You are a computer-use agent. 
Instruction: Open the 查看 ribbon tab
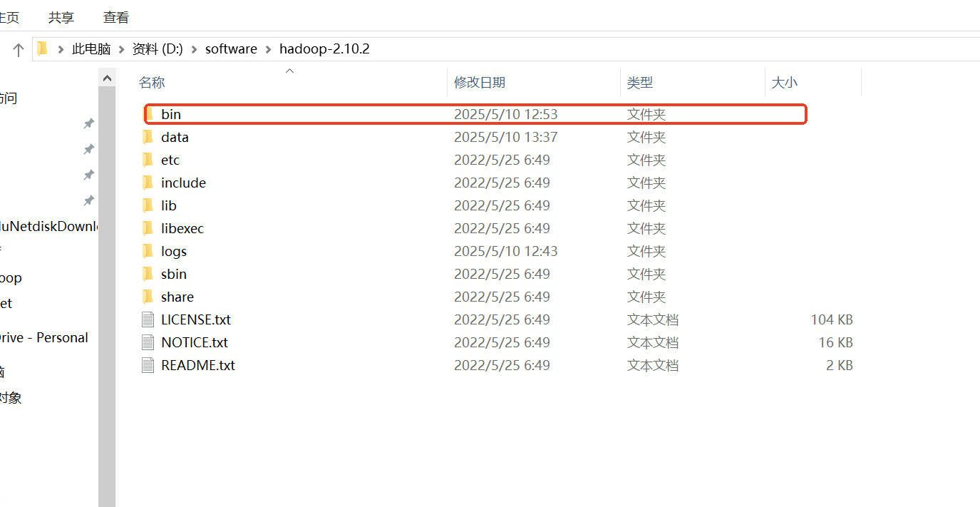[x=116, y=17]
